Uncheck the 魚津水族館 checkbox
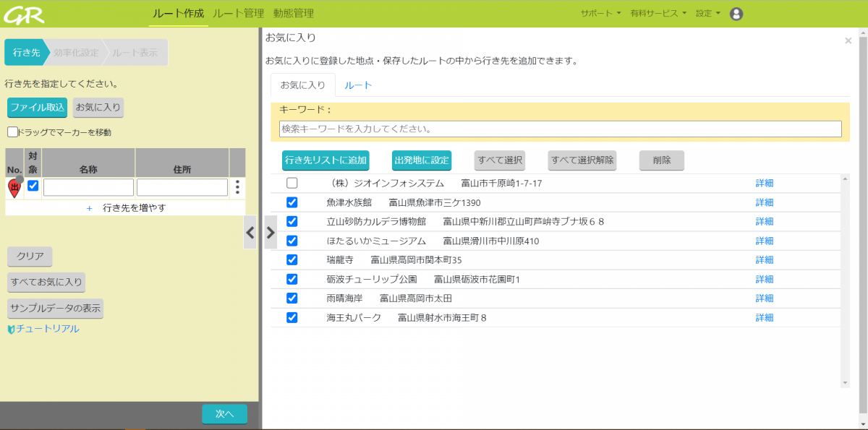 click(292, 202)
